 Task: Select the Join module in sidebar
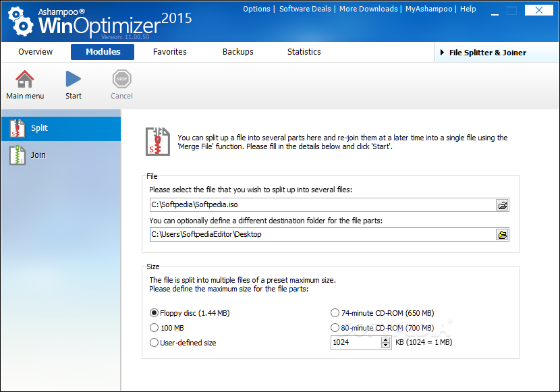pyautogui.click(x=61, y=155)
